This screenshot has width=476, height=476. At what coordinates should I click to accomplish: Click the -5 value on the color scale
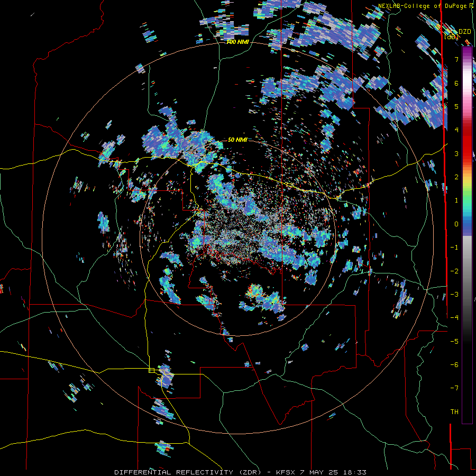click(454, 342)
